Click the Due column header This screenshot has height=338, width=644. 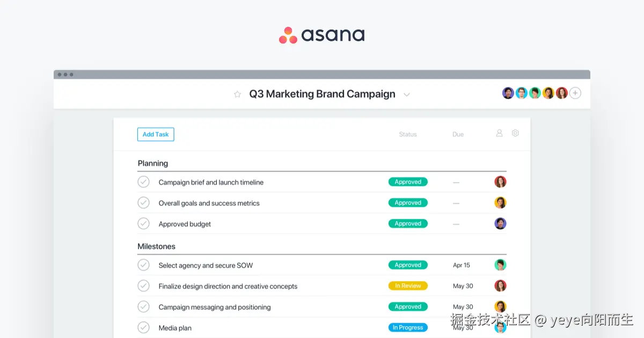point(458,134)
